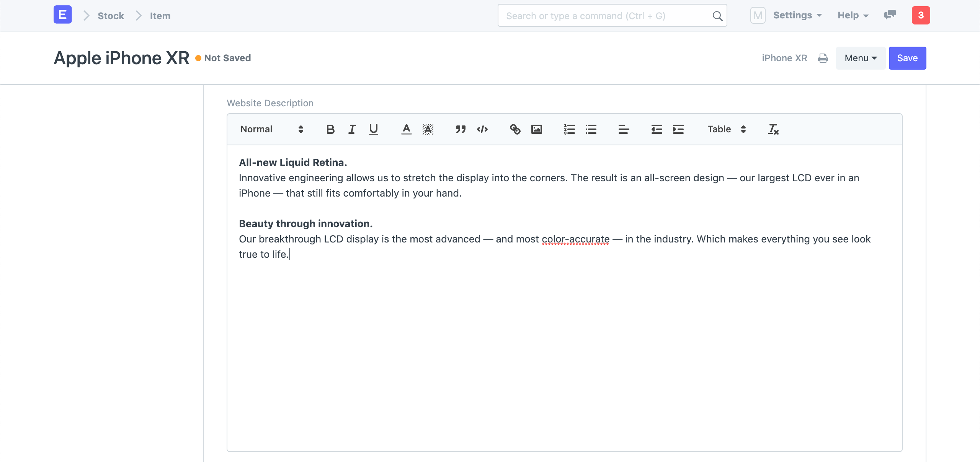Click the 'All-new Liquid Retina.' heading text

[293, 163]
